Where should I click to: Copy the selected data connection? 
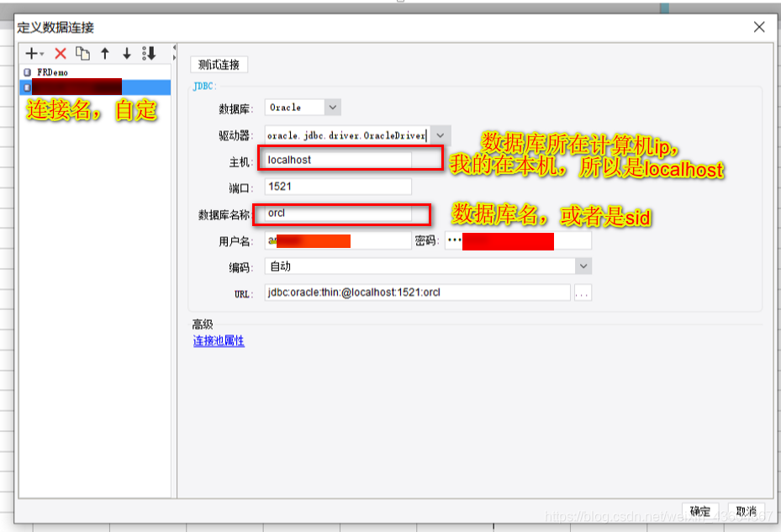83,53
